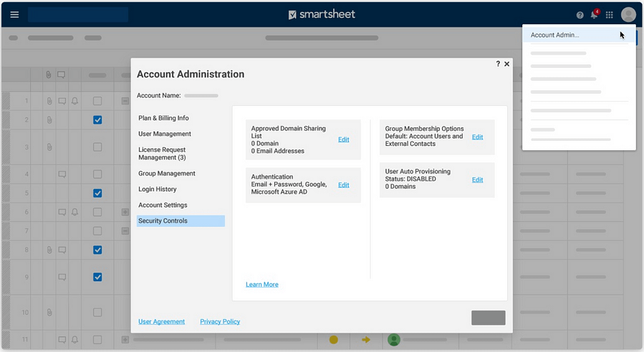The image size is (644, 352).
Task: Open Login History section
Action: click(x=158, y=189)
